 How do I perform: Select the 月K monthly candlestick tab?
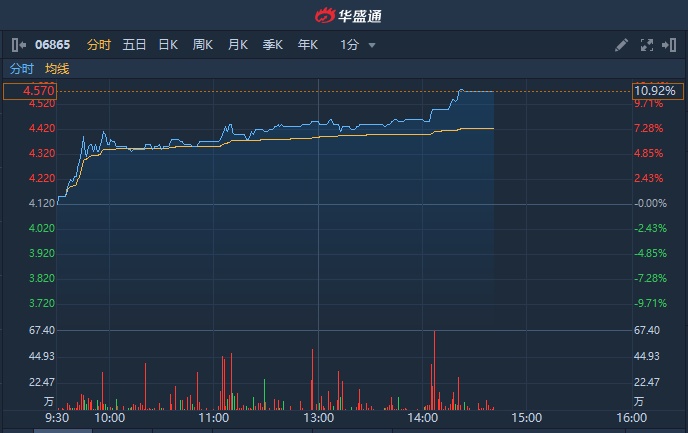[x=238, y=45]
